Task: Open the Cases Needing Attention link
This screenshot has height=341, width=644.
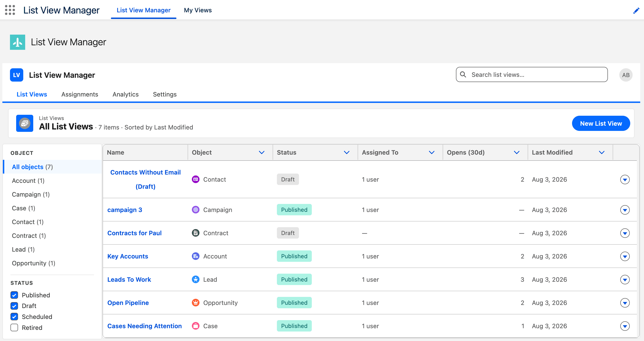Action: (145, 326)
